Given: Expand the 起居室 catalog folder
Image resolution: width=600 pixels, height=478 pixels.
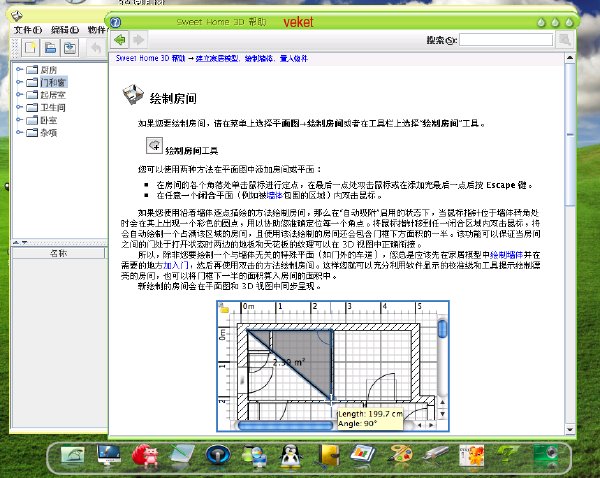Looking at the screenshot, I should click(19, 95).
